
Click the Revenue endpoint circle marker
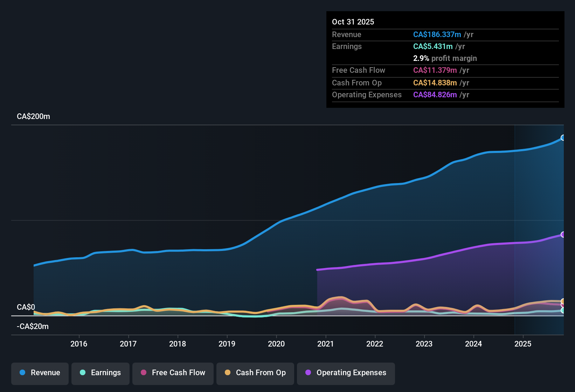tap(563, 138)
